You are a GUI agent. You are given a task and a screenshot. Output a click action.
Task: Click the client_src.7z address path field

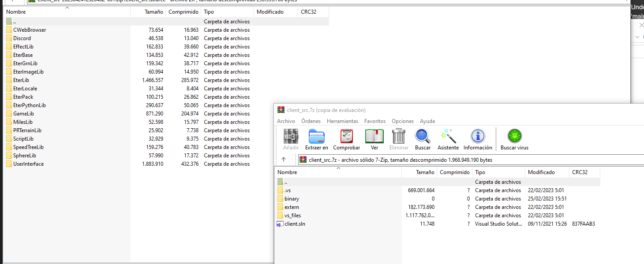click(470, 160)
